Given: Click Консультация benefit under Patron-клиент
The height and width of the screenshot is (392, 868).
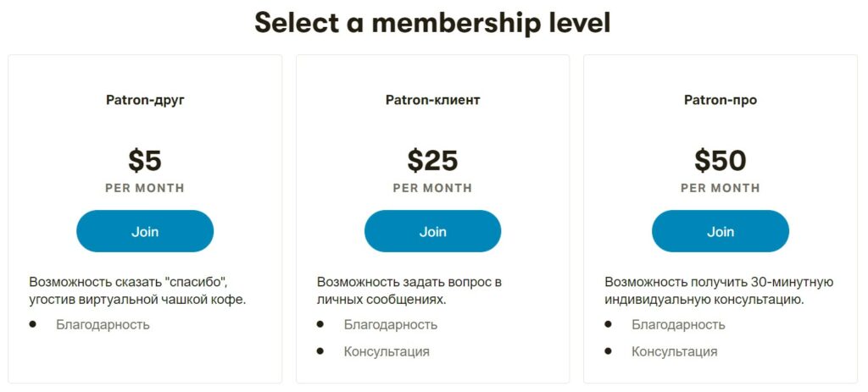Looking at the screenshot, I should tap(387, 351).
